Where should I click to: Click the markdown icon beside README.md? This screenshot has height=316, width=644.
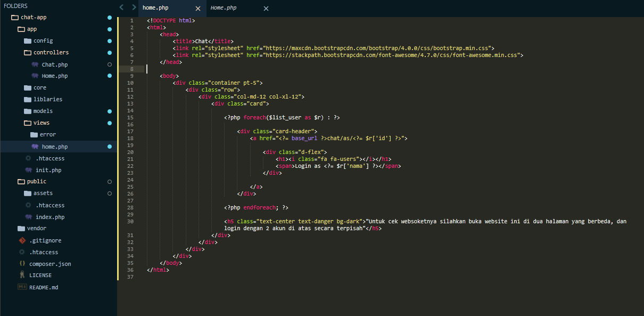22,287
